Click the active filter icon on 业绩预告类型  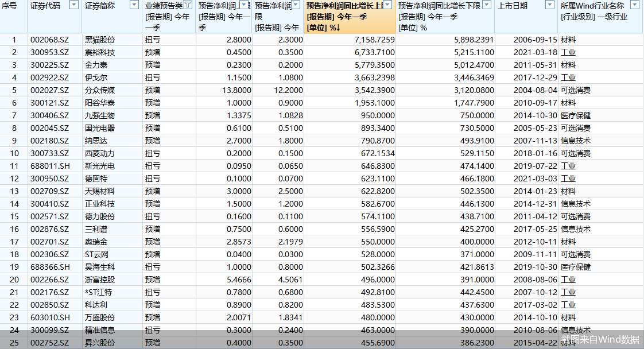[x=188, y=5]
